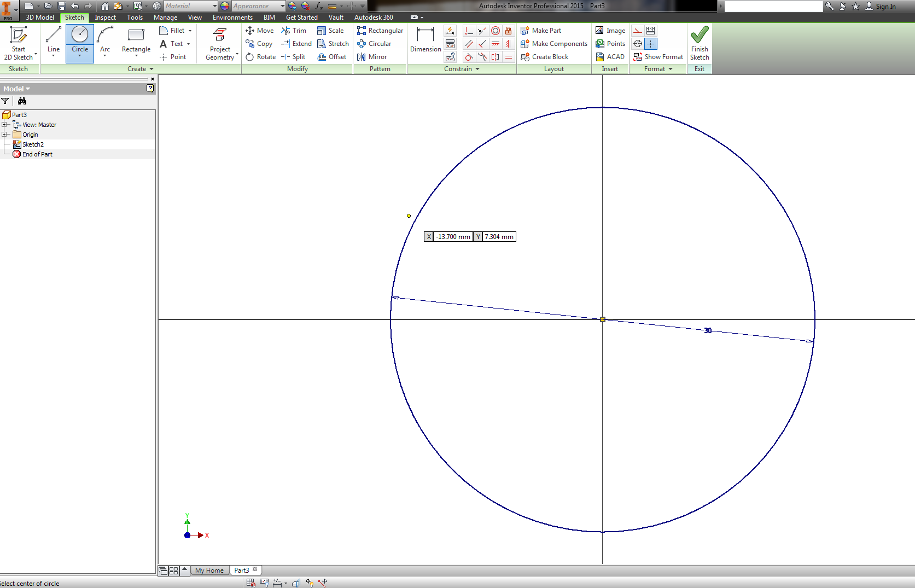The image size is (915, 588).
Task: Click Sign In link
Action: click(x=881, y=7)
